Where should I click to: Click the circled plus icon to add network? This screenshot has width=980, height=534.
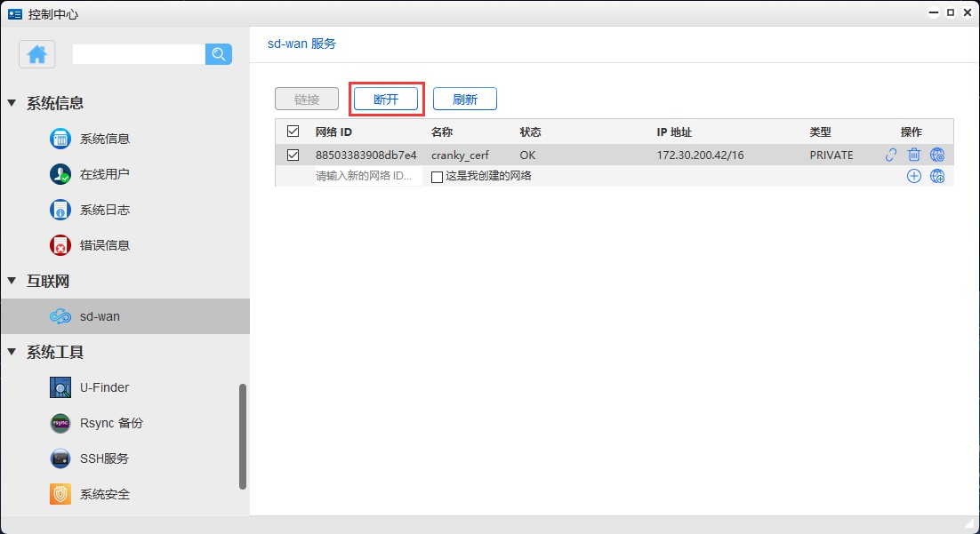[x=913, y=176]
